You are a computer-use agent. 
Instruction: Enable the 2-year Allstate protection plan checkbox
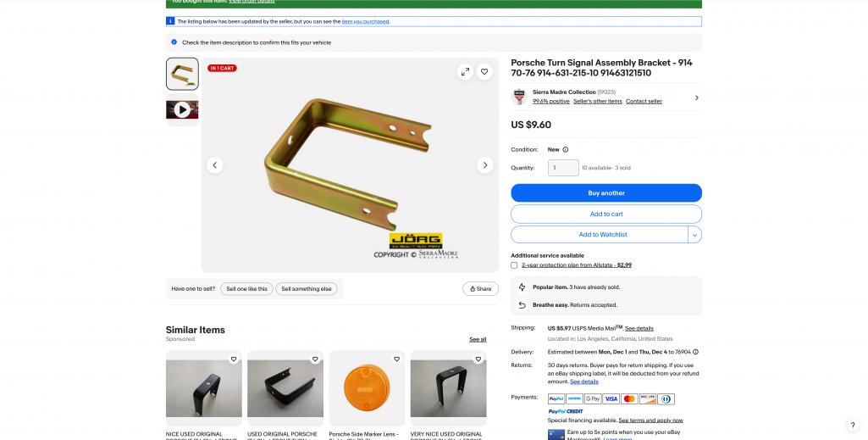point(514,265)
